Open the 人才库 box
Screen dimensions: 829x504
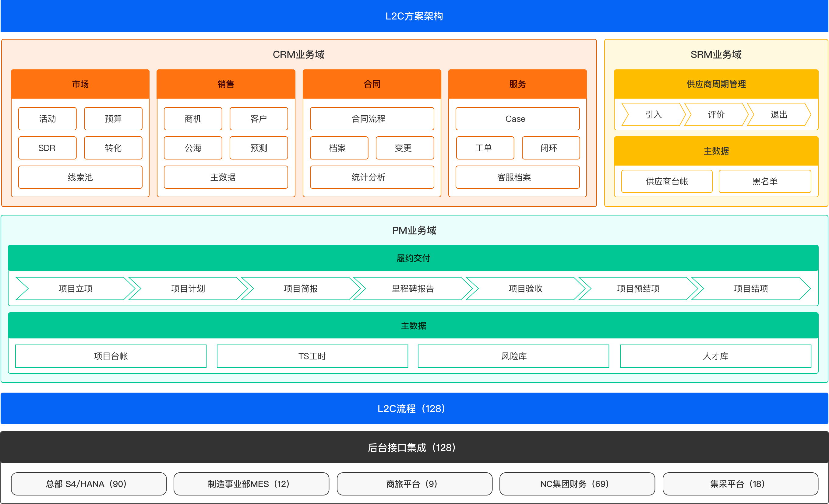[716, 356]
